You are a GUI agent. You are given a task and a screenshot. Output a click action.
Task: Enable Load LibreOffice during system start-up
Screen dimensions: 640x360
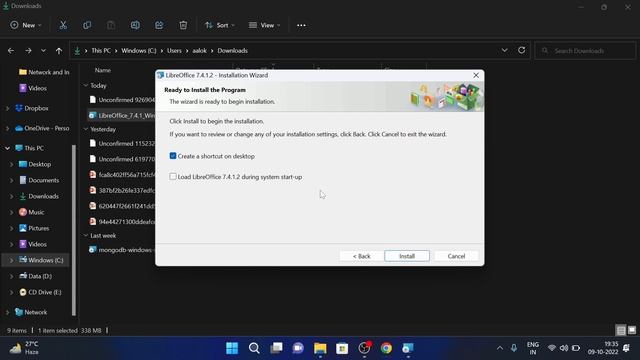pyautogui.click(x=173, y=177)
